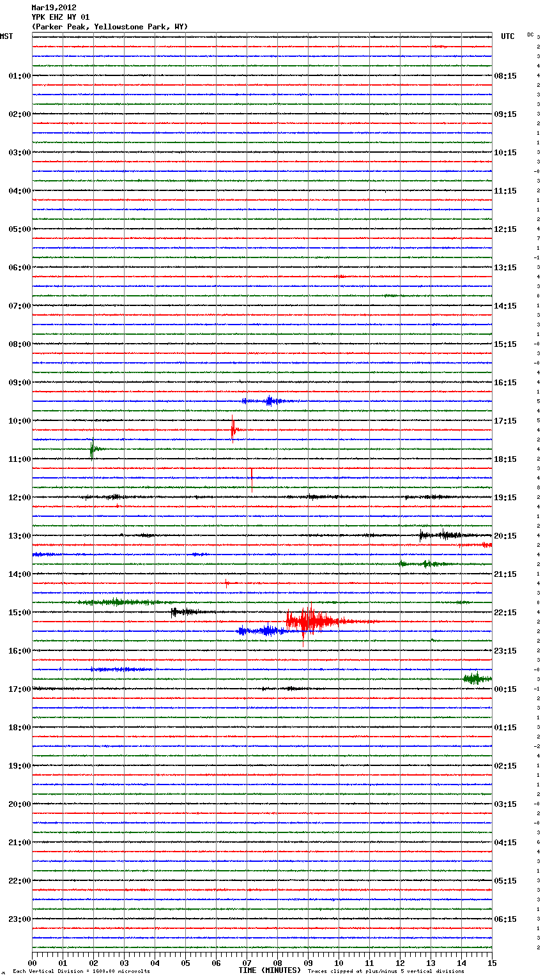Click the "09:15" UTC time label
The image size is (543, 980).
(505, 114)
